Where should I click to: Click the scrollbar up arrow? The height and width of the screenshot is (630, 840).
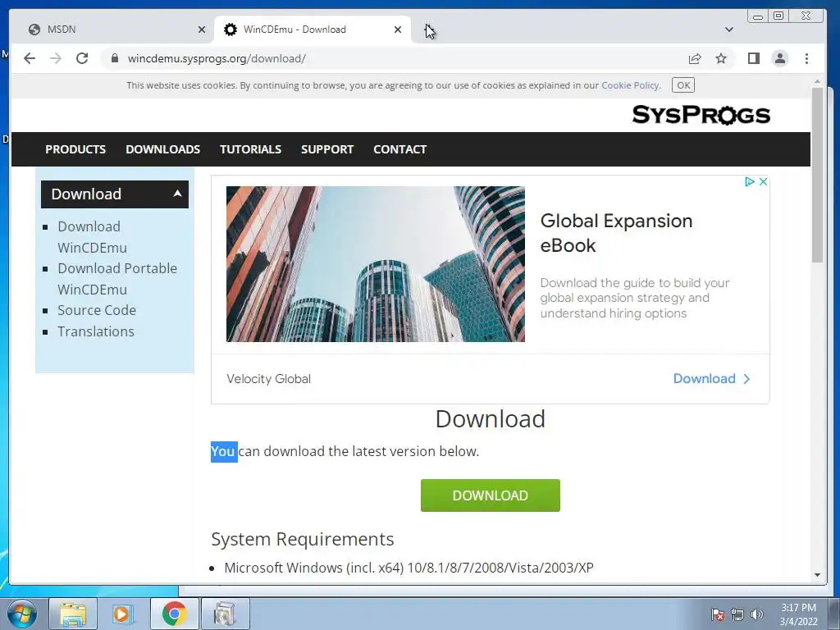pos(817,81)
